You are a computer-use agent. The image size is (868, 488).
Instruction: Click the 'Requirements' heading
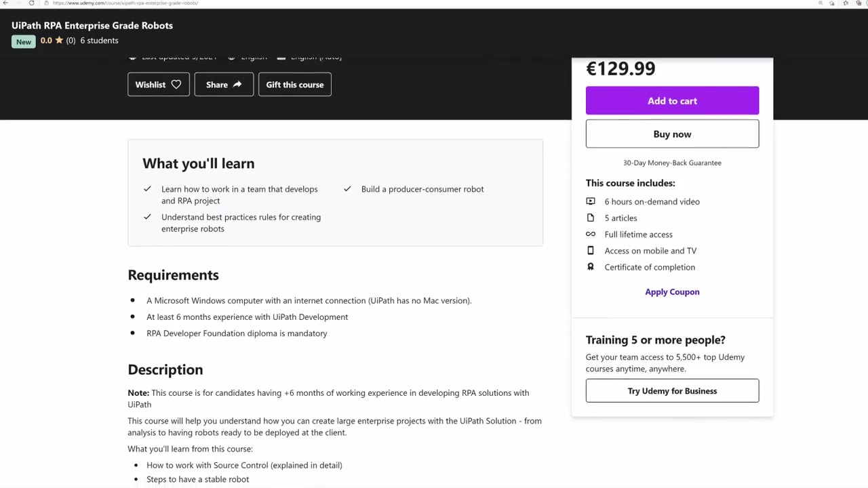(x=173, y=275)
